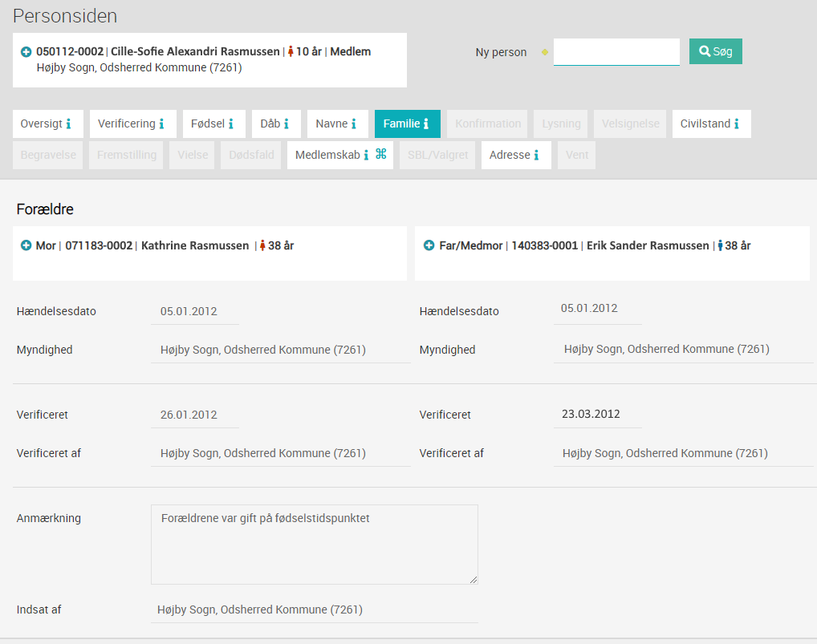
Task: Click info icon on Dåb tab
Action: pyautogui.click(x=287, y=124)
